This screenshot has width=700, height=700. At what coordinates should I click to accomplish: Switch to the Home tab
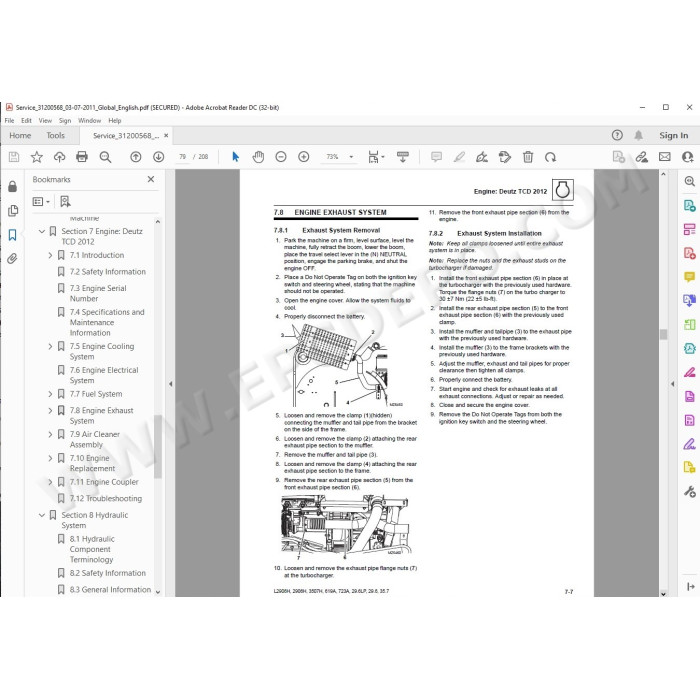[x=20, y=135]
